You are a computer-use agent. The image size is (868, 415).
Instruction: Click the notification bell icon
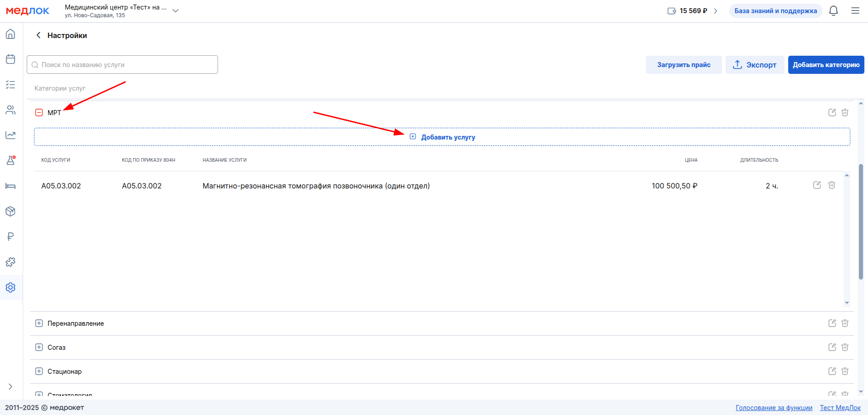coord(833,11)
